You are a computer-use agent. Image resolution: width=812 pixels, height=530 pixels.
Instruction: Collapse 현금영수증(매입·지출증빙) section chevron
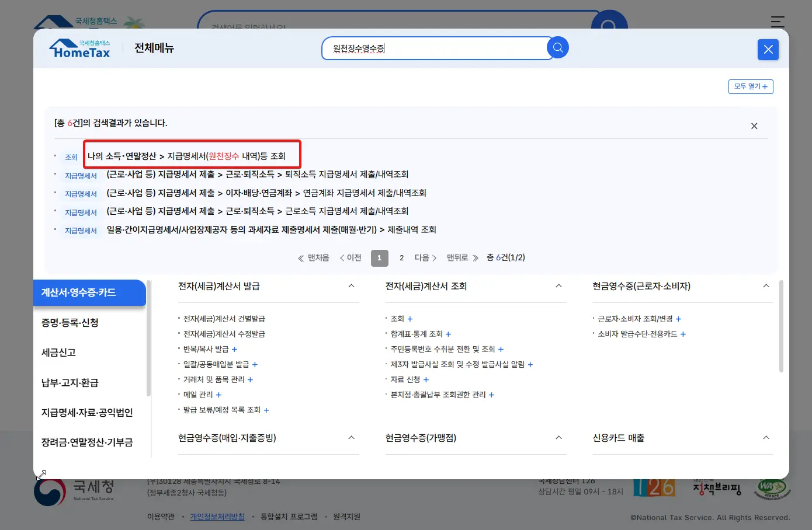[351, 438]
